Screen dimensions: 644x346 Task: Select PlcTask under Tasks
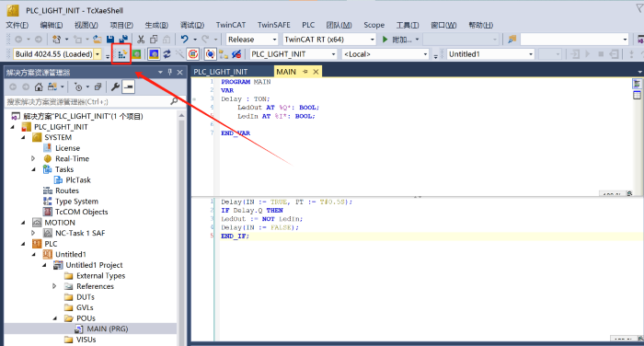(x=78, y=180)
